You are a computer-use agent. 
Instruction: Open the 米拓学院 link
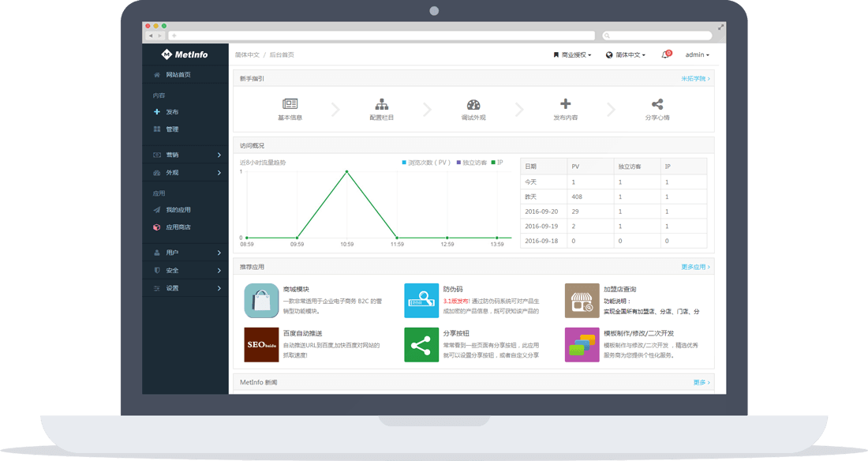pos(694,79)
